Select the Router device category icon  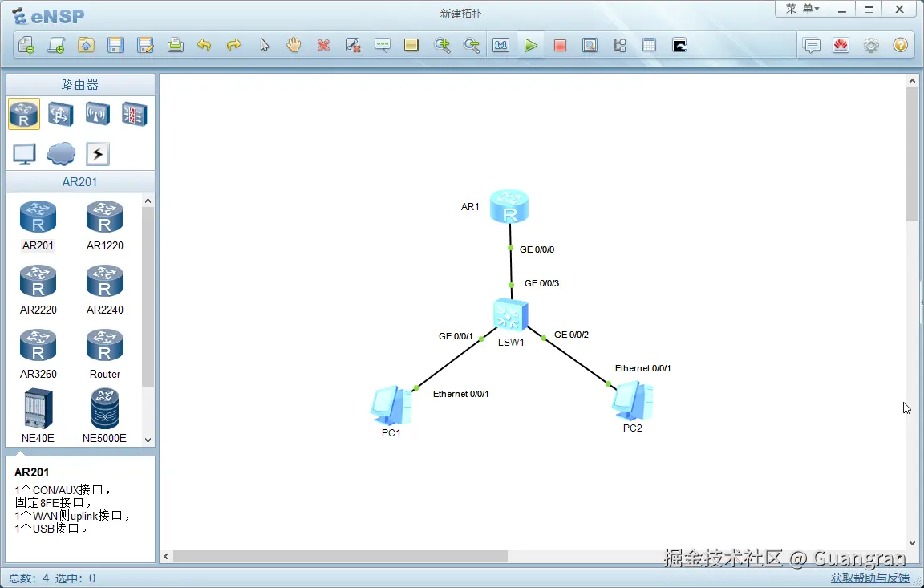click(x=23, y=114)
